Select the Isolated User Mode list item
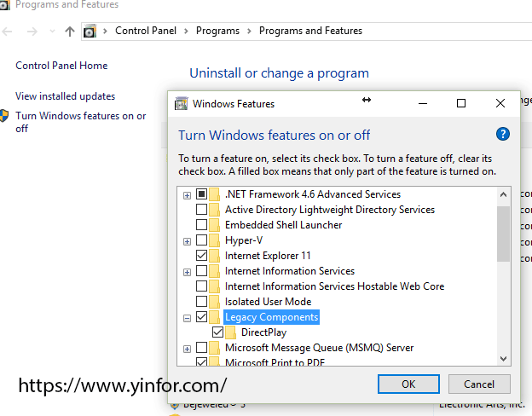Image resolution: width=532 pixels, height=416 pixels. (268, 302)
